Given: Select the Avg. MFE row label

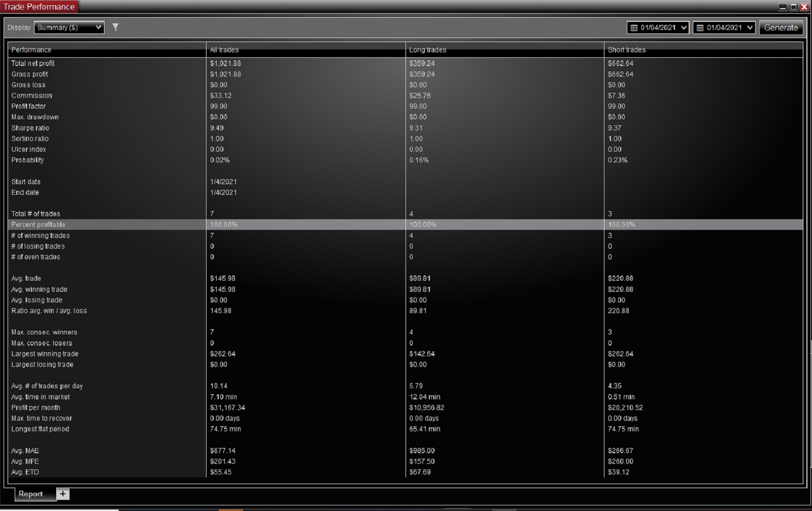Looking at the screenshot, I should [25, 461].
